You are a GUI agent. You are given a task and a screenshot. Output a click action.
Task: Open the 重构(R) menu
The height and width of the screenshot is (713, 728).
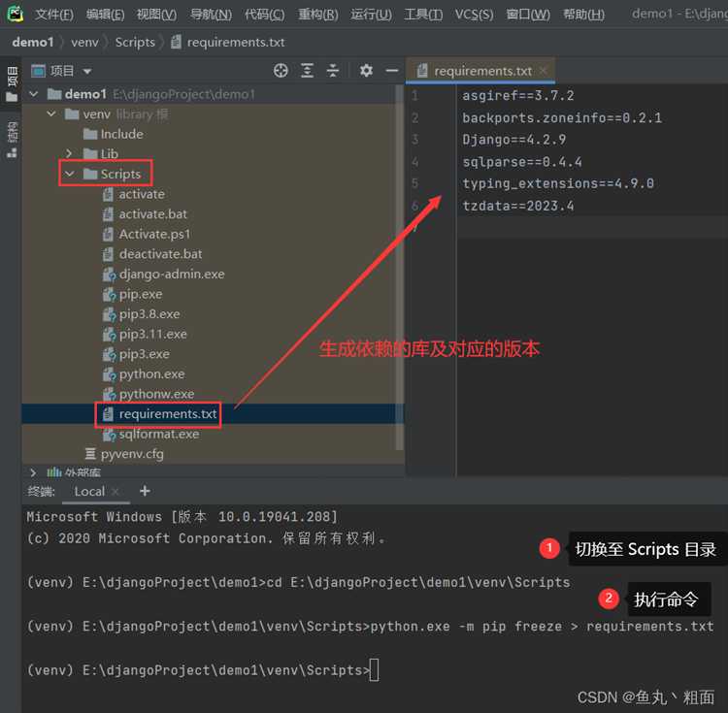tap(318, 15)
